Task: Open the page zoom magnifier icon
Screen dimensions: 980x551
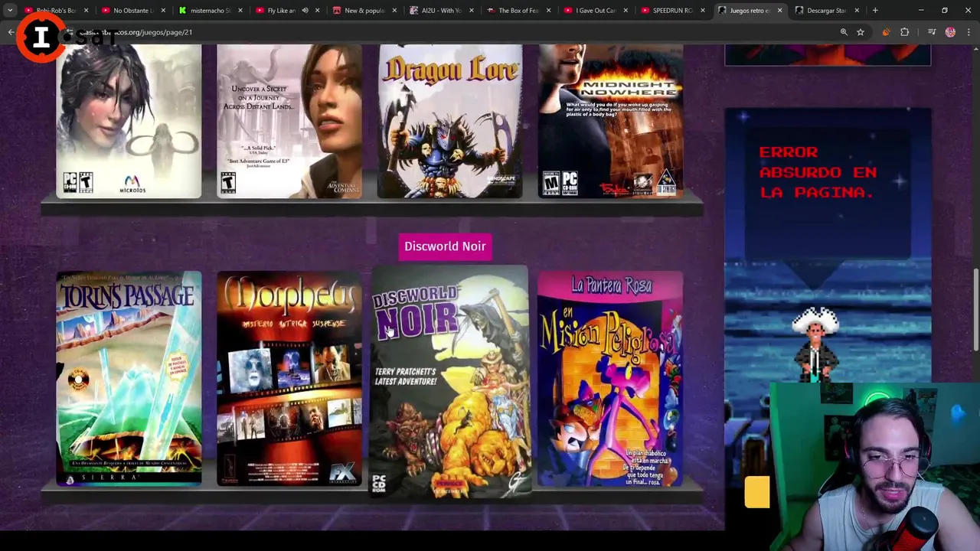Action: point(844,32)
